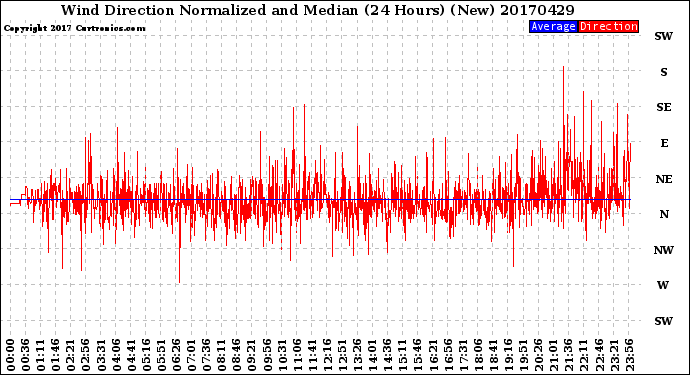Select the "02:56" time axis label
Viewport: 690px width, 375px height.
(x=86, y=355)
